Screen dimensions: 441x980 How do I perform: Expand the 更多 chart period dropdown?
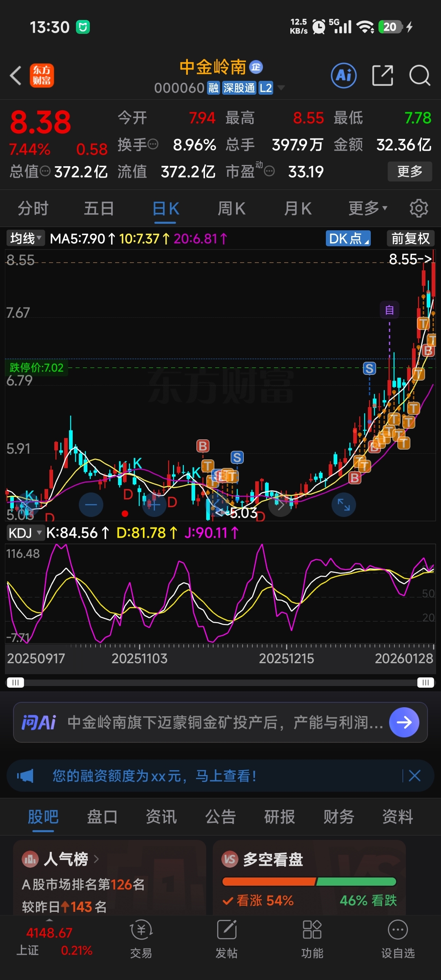[x=367, y=209]
